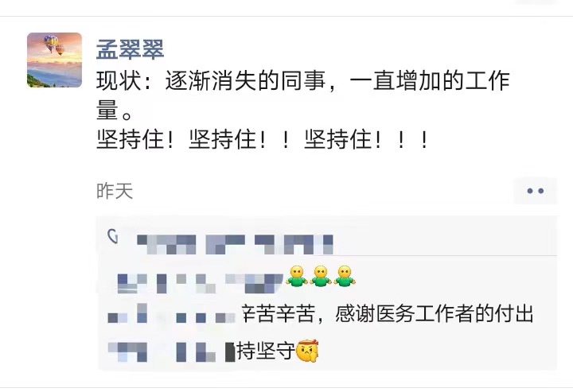Open the two-dot like and comment menu

click(x=535, y=191)
